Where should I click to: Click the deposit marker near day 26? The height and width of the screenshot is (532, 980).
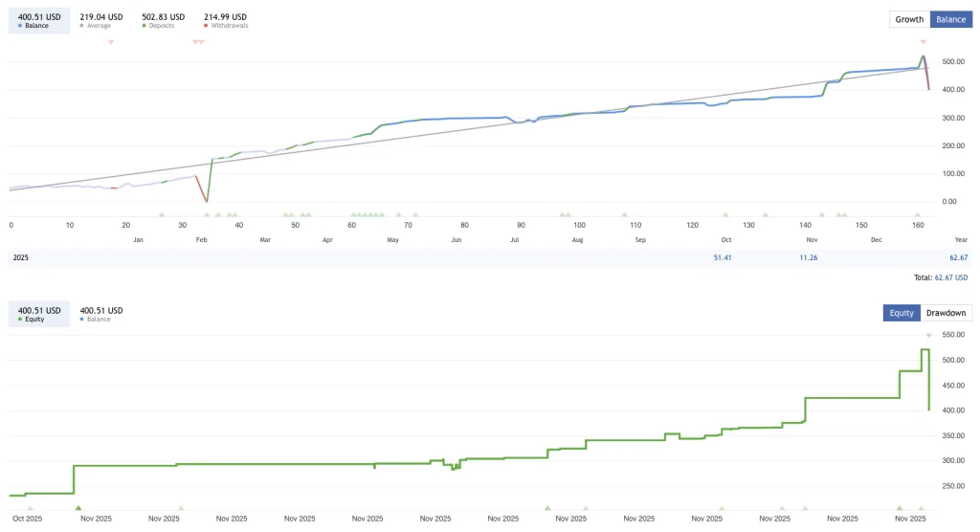[162, 214]
